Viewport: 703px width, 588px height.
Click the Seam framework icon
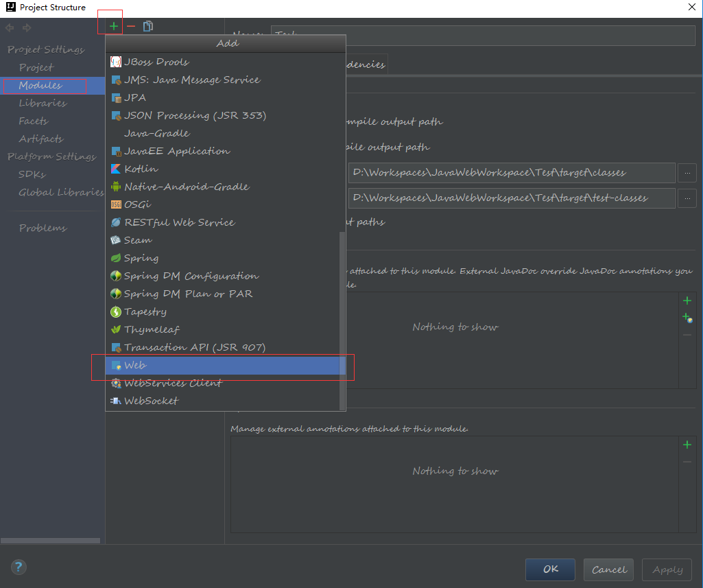[x=116, y=240]
